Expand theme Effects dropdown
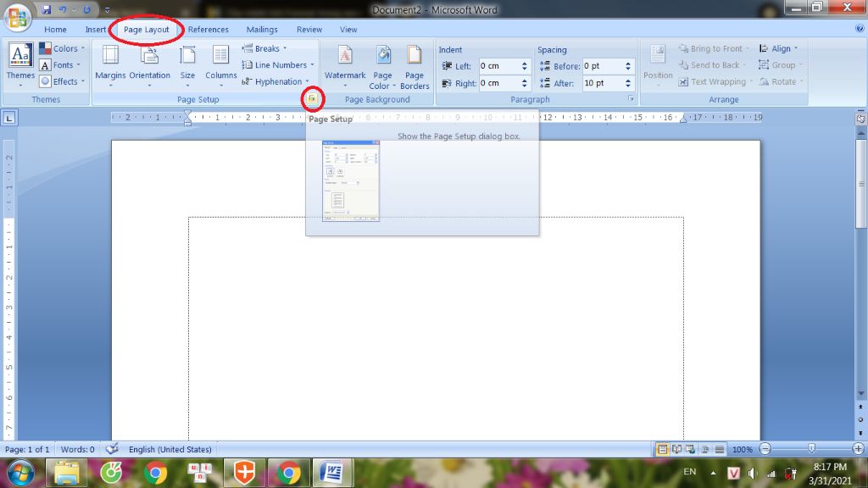The height and width of the screenshot is (488, 868). (x=62, y=81)
